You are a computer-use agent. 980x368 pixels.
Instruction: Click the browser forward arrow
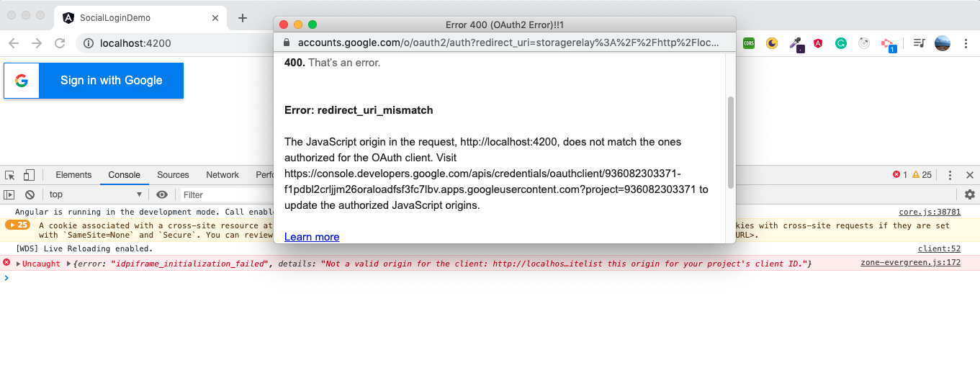point(37,43)
